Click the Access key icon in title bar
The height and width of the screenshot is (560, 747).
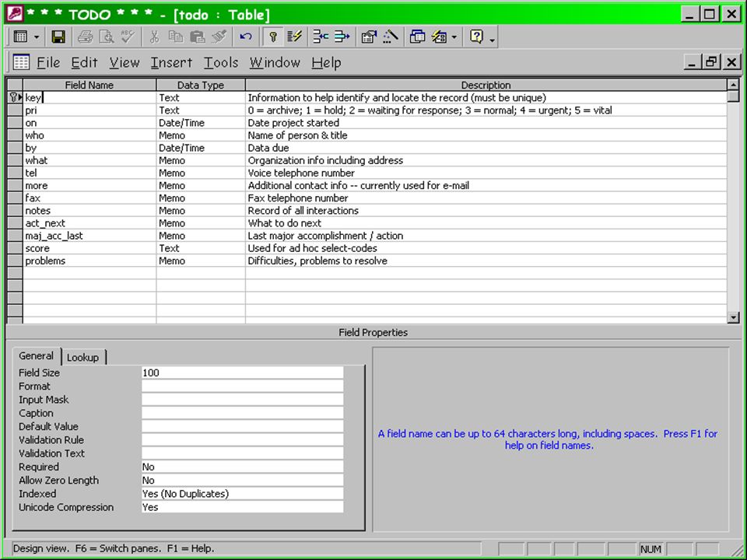coord(15,14)
